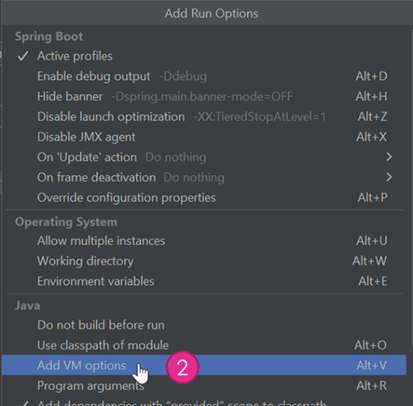The image size is (413, 406).
Task: Select Working directory option
Action: click(x=204, y=261)
